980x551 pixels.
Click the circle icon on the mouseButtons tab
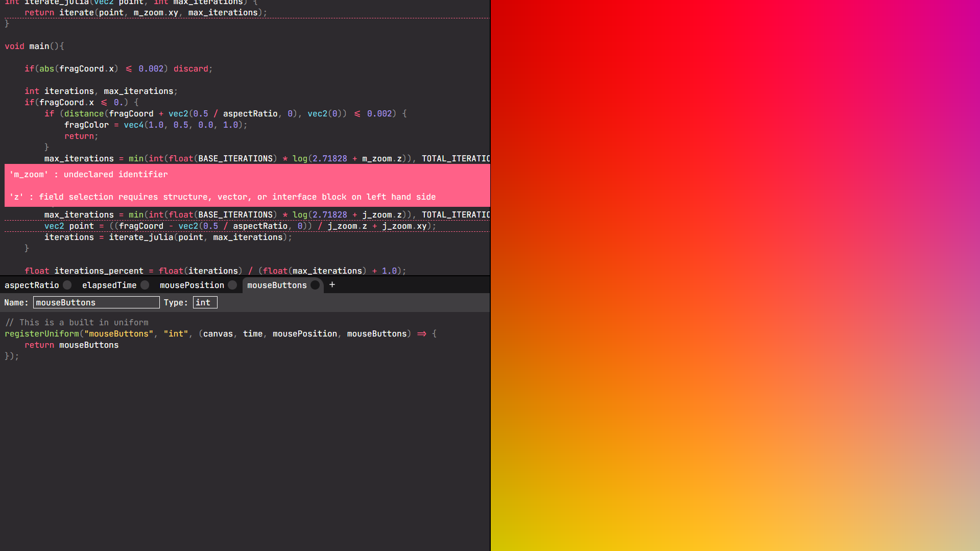click(x=315, y=285)
